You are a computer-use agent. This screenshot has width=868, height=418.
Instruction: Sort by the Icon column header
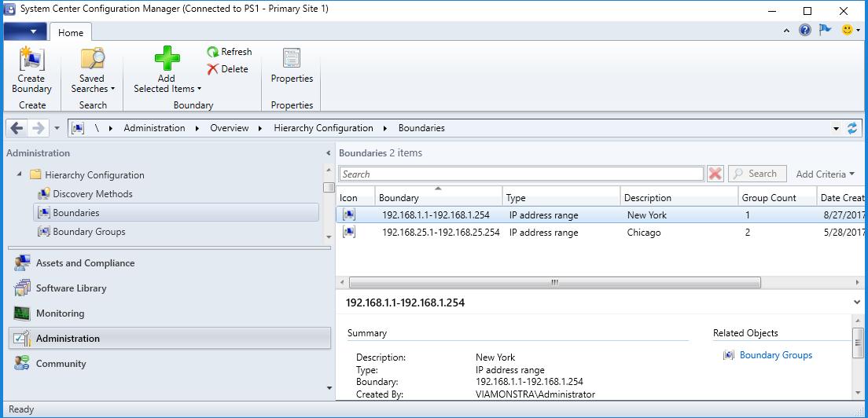click(x=355, y=198)
